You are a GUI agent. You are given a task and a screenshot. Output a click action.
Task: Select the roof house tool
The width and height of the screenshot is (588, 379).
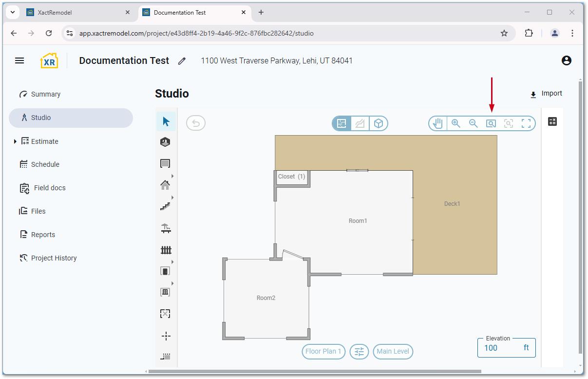pyautogui.click(x=165, y=185)
